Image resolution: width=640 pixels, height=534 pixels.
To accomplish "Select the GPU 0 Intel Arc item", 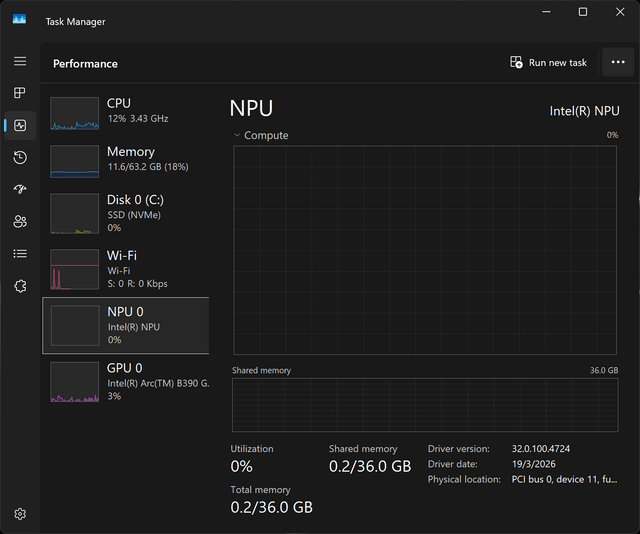I will [126, 381].
